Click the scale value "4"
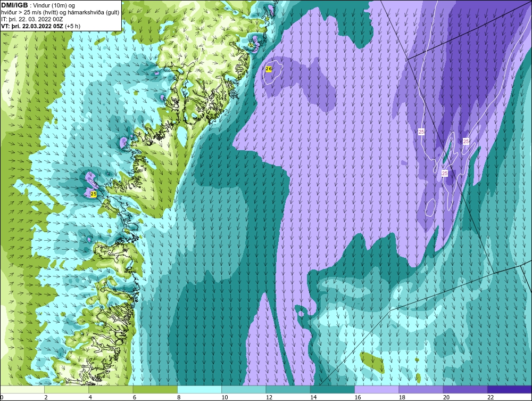This screenshot has height=401, width=532. pyautogui.click(x=90, y=397)
